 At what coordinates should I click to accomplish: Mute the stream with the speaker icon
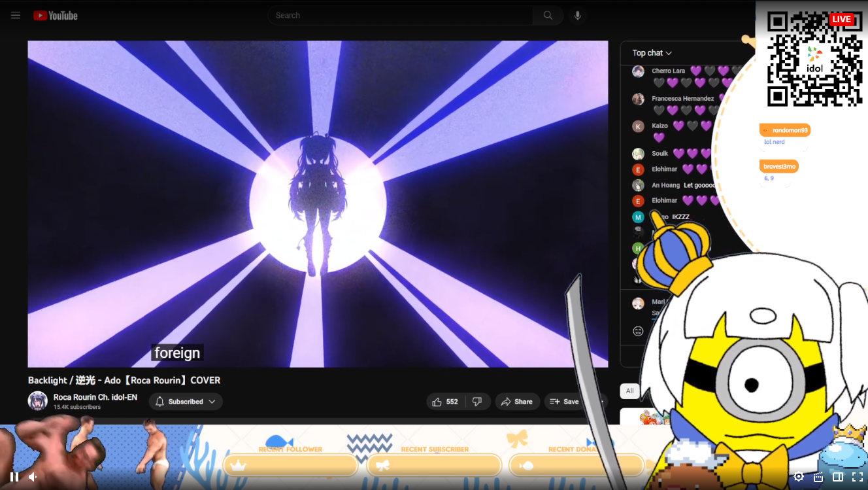[33, 477]
